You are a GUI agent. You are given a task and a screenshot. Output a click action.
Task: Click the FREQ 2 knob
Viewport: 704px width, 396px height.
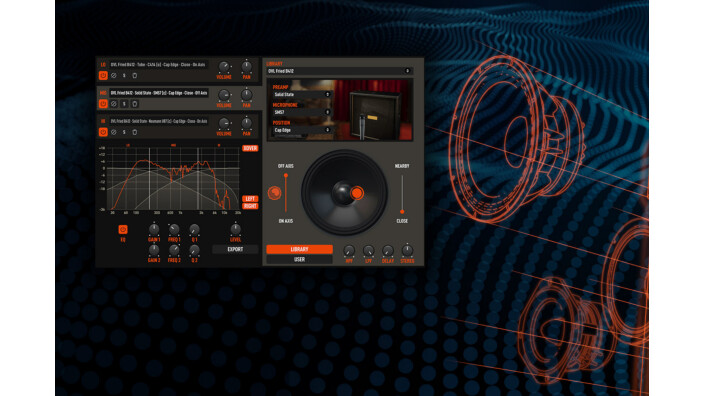pos(174,250)
